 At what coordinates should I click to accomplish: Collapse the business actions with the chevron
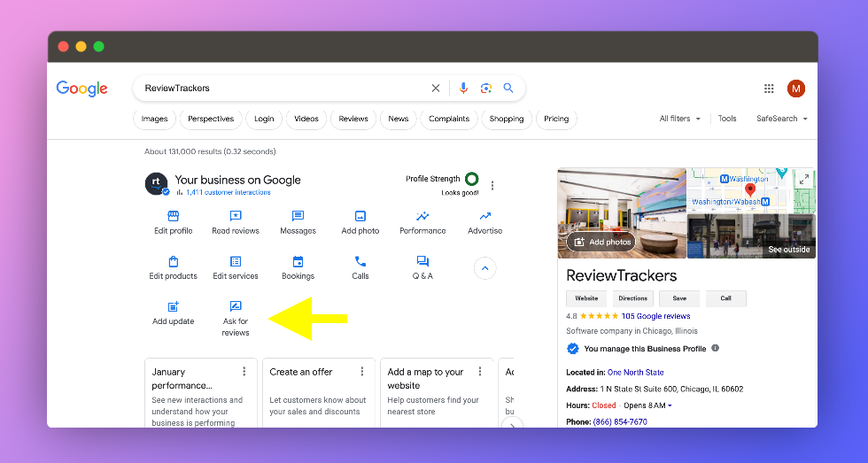(x=485, y=268)
